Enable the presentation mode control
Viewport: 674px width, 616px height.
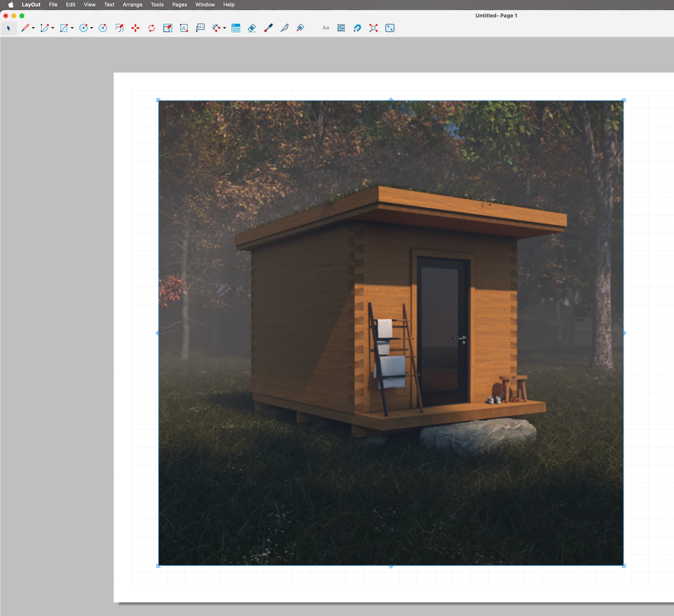(390, 28)
